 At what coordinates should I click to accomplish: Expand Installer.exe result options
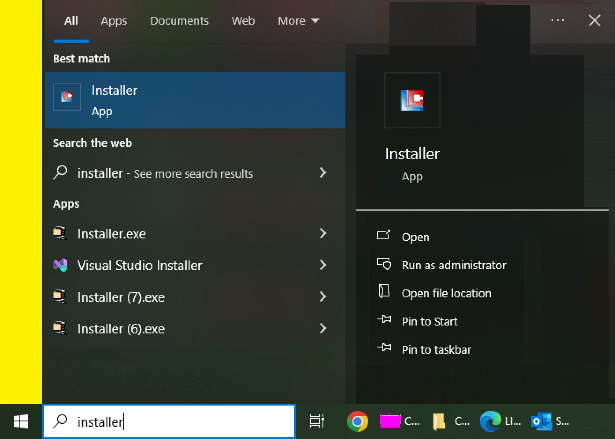point(323,234)
